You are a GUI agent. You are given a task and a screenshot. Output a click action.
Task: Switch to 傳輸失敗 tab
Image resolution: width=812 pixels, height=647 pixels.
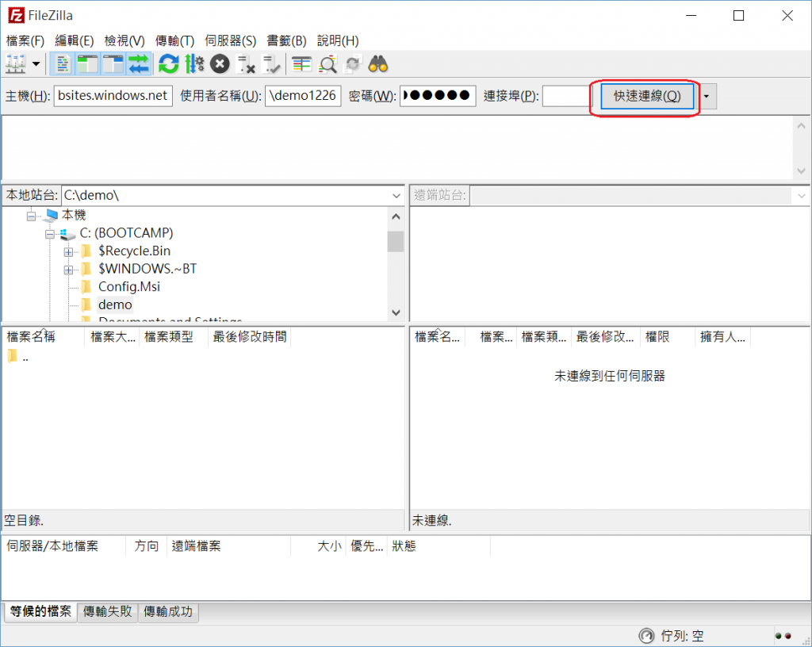pyautogui.click(x=108, y=611)
